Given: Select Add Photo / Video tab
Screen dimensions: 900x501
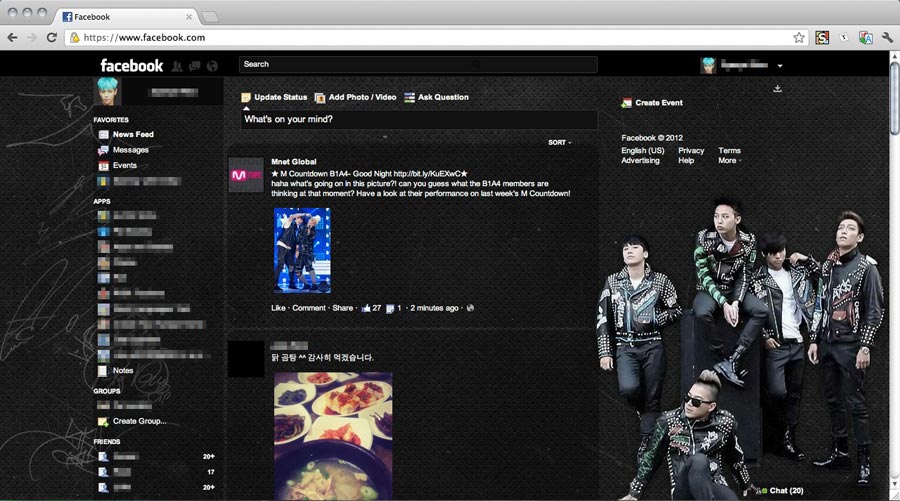Looking at the screenshot, I should [356, 98].
